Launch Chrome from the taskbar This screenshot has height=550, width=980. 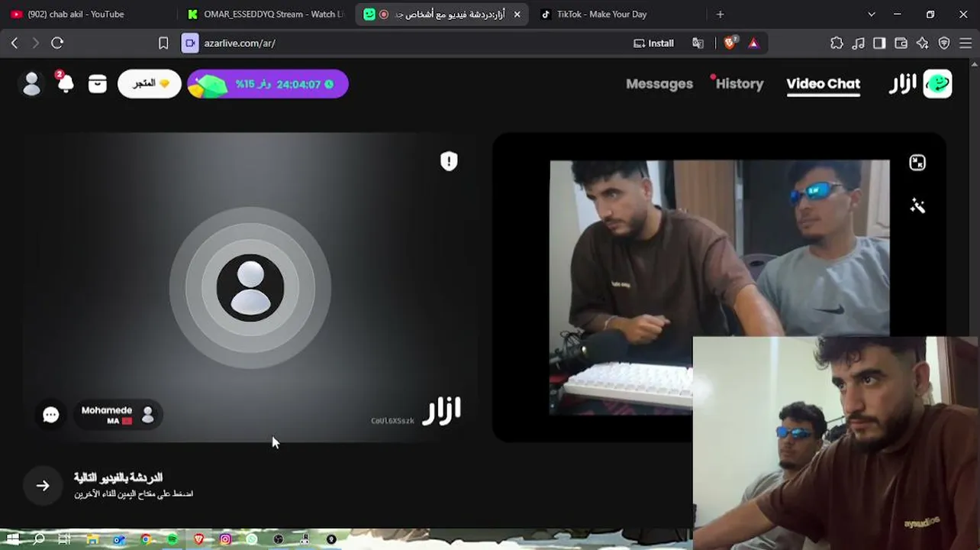click(x=146, y=539)
